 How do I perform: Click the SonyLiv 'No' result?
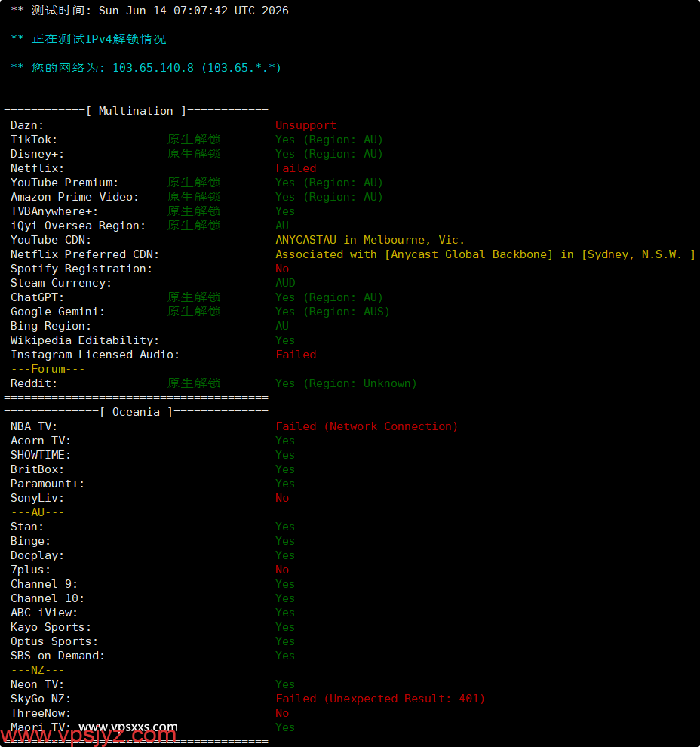click(282, 498)
